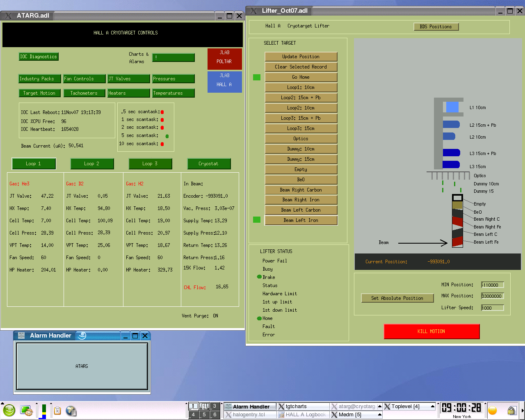Open the Heaters menu

[129, 93]
